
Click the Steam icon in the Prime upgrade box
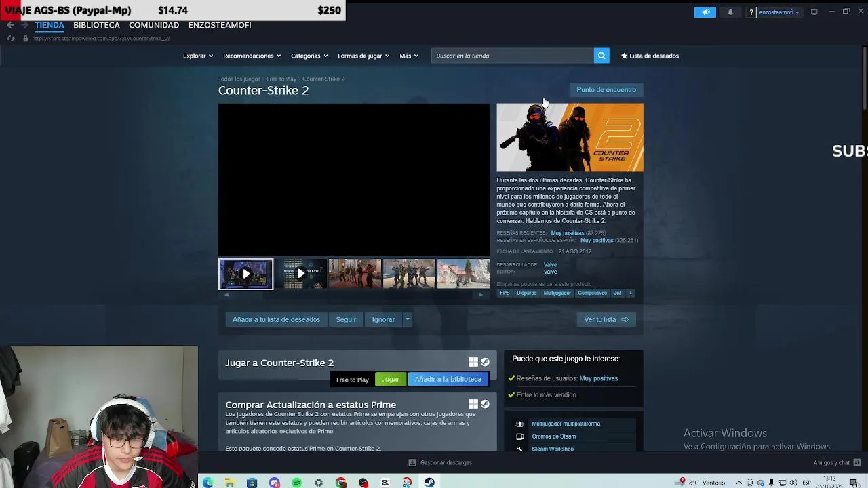tap(485, 404)
